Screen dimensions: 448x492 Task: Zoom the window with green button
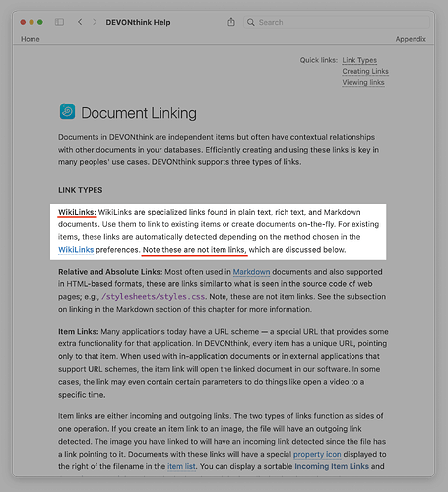[40, 22]
